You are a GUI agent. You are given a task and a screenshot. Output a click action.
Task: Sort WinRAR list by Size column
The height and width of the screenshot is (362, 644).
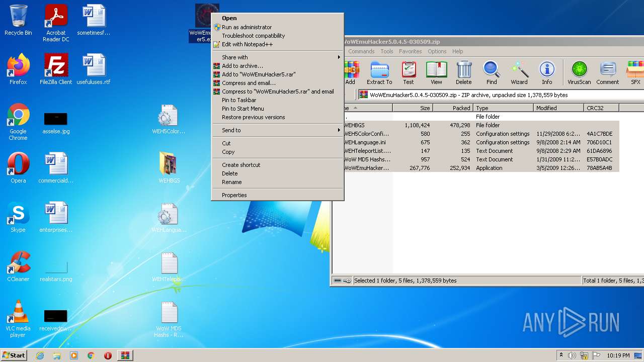click(x=413, y=108)
